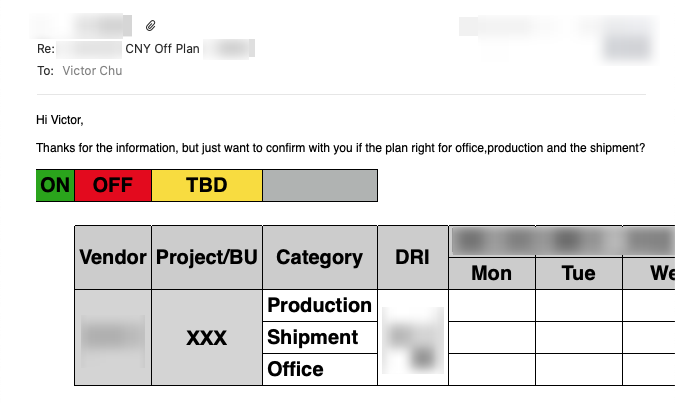This screenshot has height=404, width=675.
Task: Click the Tue column header
Action: pos(579,273)
